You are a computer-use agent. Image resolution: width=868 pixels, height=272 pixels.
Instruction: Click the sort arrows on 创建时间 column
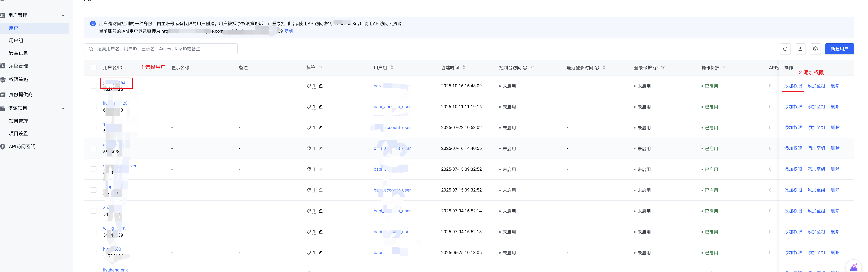coord(464,68)
